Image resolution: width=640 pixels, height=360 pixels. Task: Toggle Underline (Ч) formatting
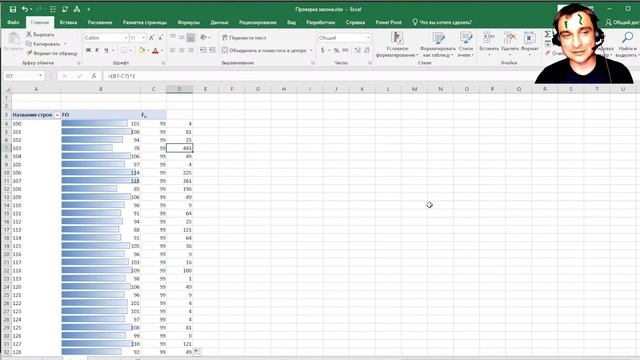point(106,50)
